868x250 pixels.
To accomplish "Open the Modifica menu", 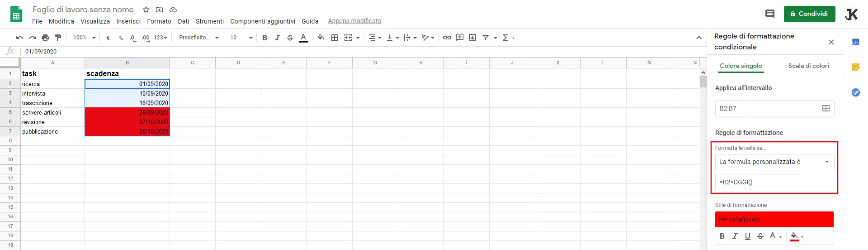I will coord(61,21).
